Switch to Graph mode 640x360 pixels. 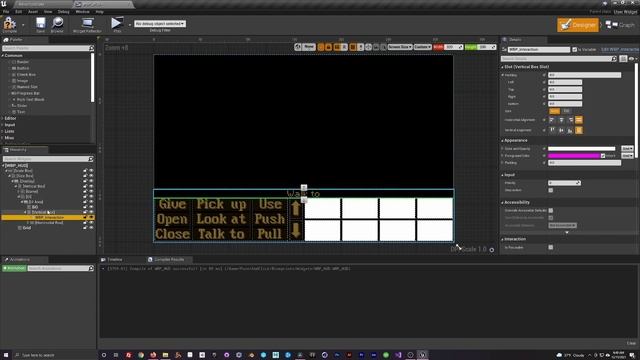point(620,25)
